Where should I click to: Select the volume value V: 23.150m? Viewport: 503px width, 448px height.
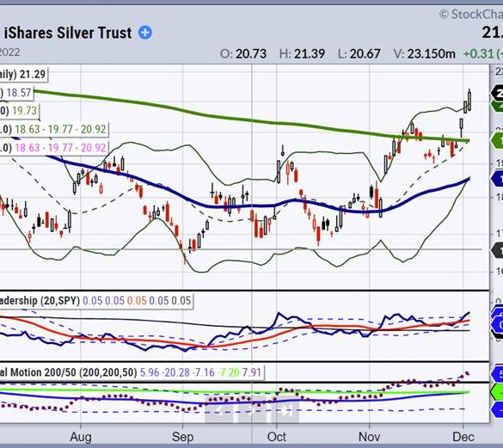(x=425, y=53)
